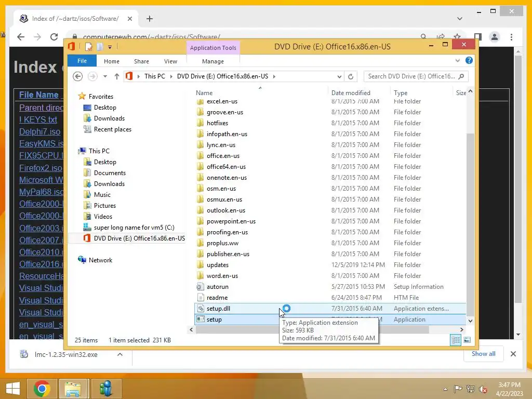Click the This PC breadcrumb segment

coord(155,76)
